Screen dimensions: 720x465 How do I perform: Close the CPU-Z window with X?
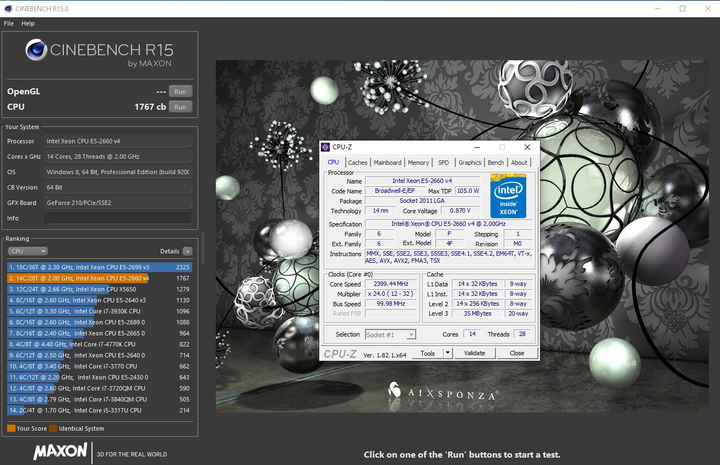(x=527, y=147)
